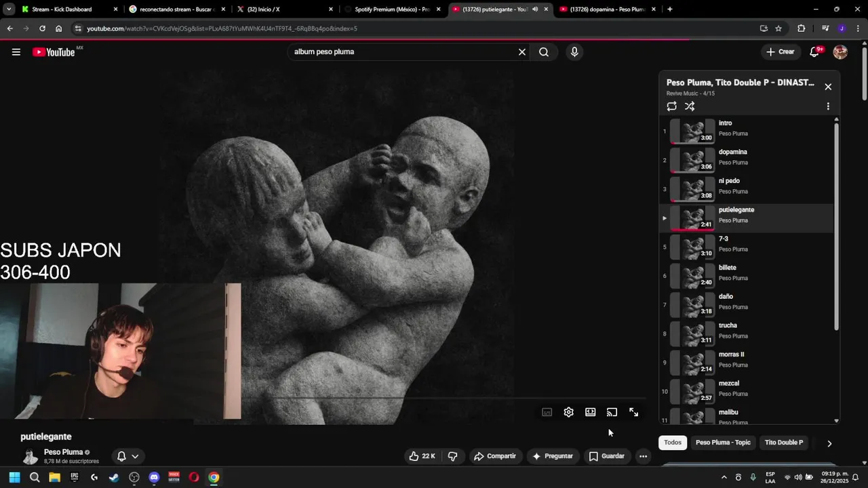Toggle playlist shuffle
Image resolution: width=868 pixels, height=488 pixels.
pos(690,106)
